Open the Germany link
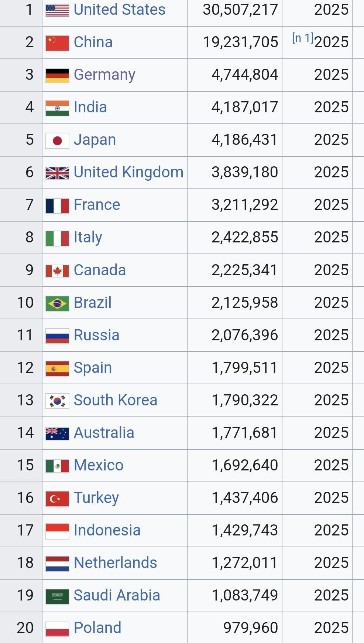 pyautogui.click(x=104, y=75)
